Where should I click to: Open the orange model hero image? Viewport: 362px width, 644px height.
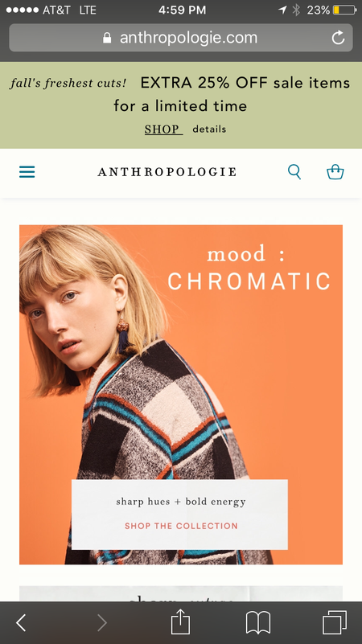[181, 395]
